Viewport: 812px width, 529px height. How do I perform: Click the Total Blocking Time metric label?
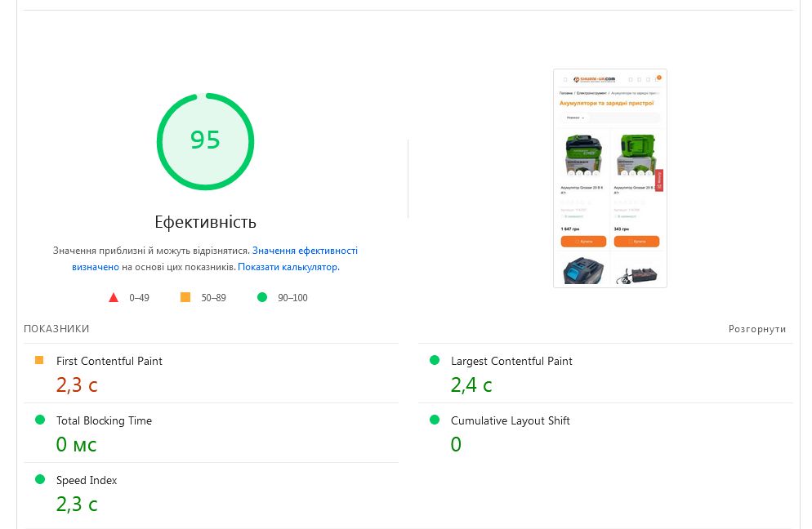tap(104, 420)
